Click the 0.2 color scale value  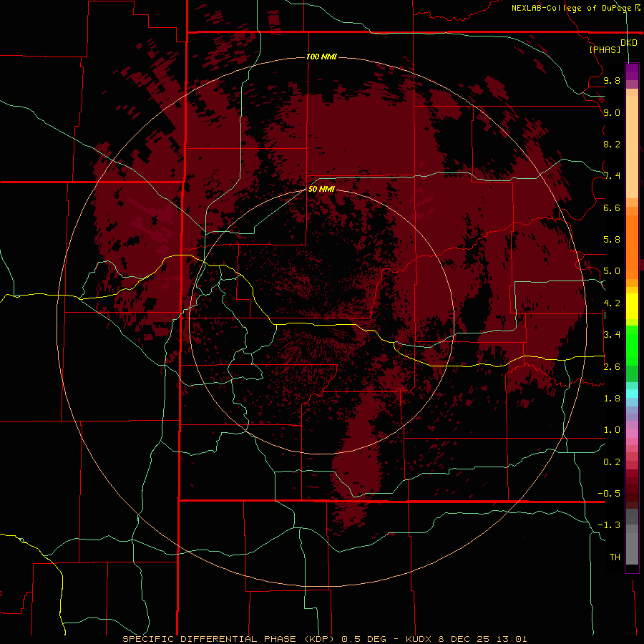pos(612,462)
